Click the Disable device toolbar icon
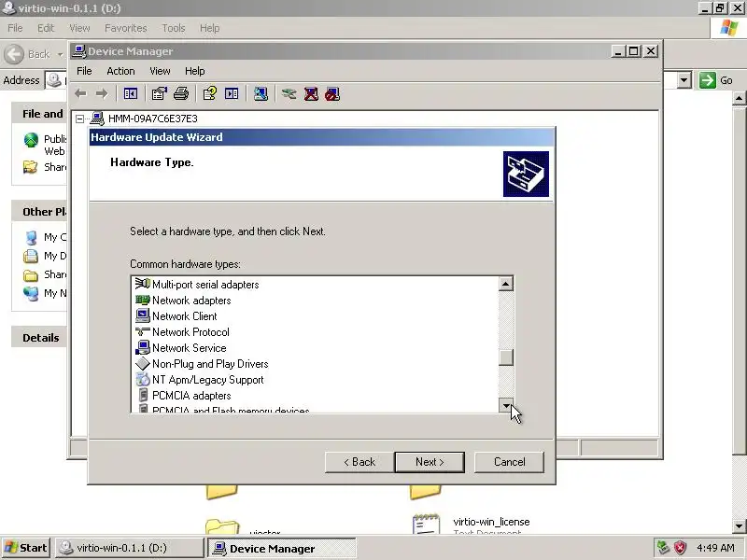This screenshot has width=747, height=560. coord(332,94)
